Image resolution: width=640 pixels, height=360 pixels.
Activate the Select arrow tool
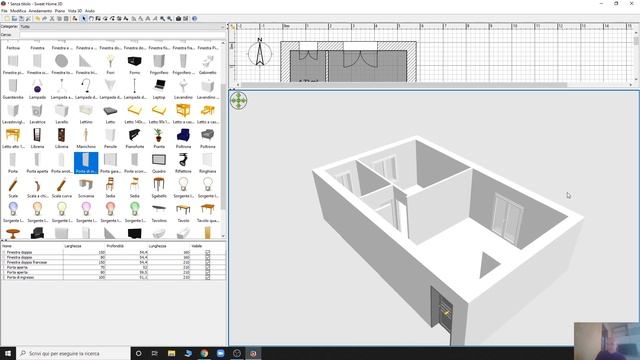[84, 18]
